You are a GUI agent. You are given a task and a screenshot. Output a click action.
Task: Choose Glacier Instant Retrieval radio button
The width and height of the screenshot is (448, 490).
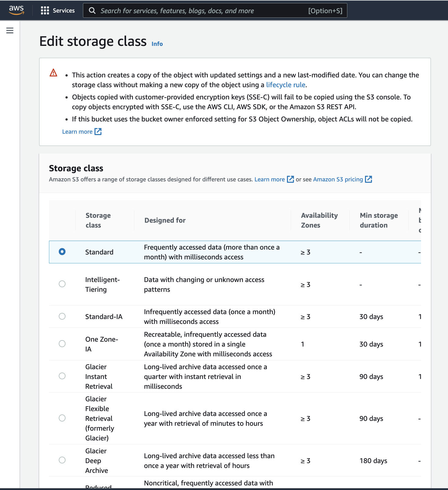point(62,376)
